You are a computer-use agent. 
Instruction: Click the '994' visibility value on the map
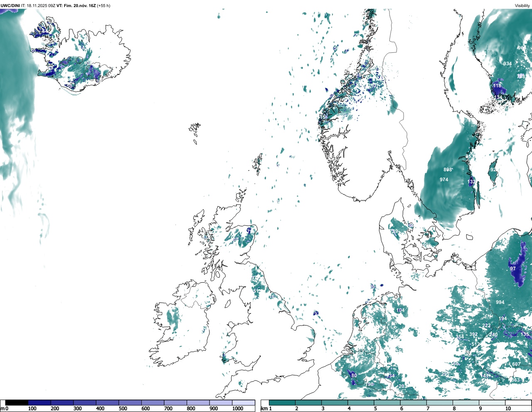[500, 302]
